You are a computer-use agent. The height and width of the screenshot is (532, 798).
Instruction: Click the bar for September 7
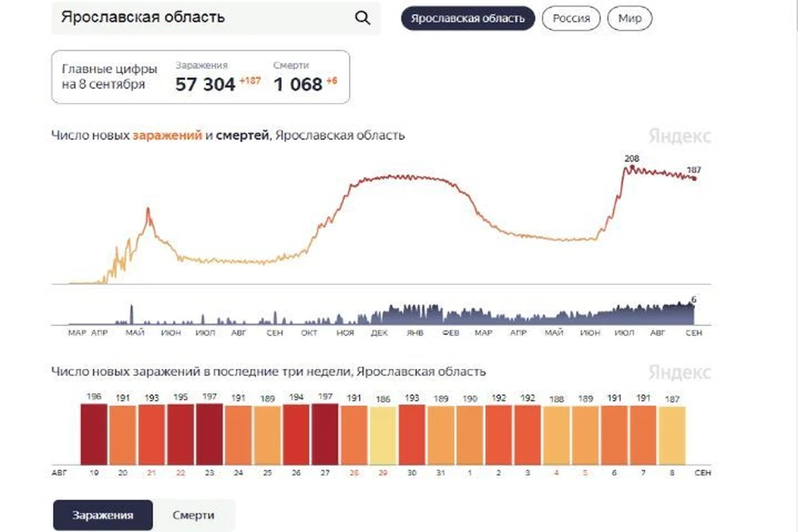tap(643, 436)
